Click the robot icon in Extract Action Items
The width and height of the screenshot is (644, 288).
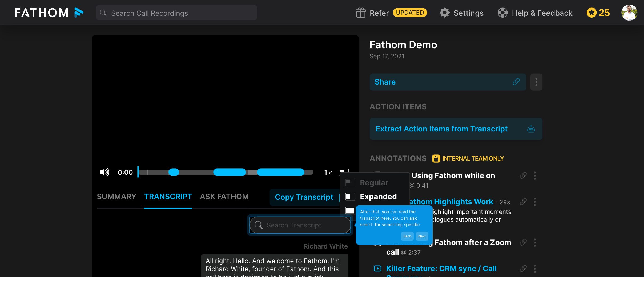pos(531,129)
